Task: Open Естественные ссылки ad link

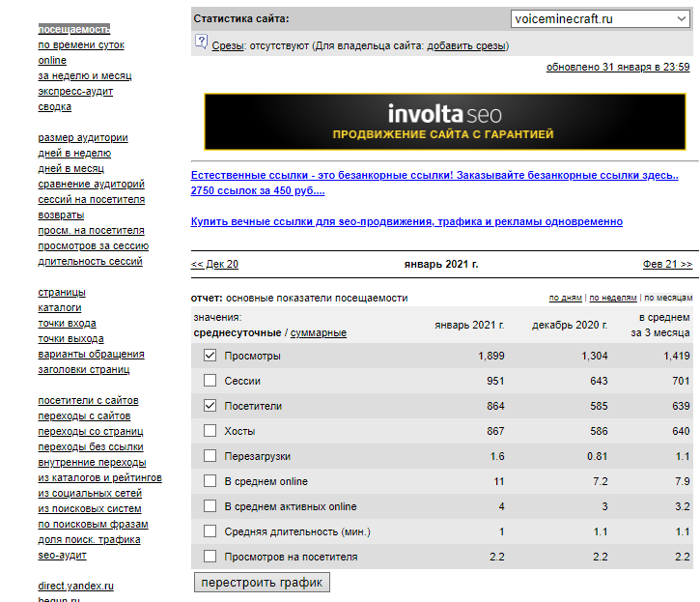Action: [434, 183]
